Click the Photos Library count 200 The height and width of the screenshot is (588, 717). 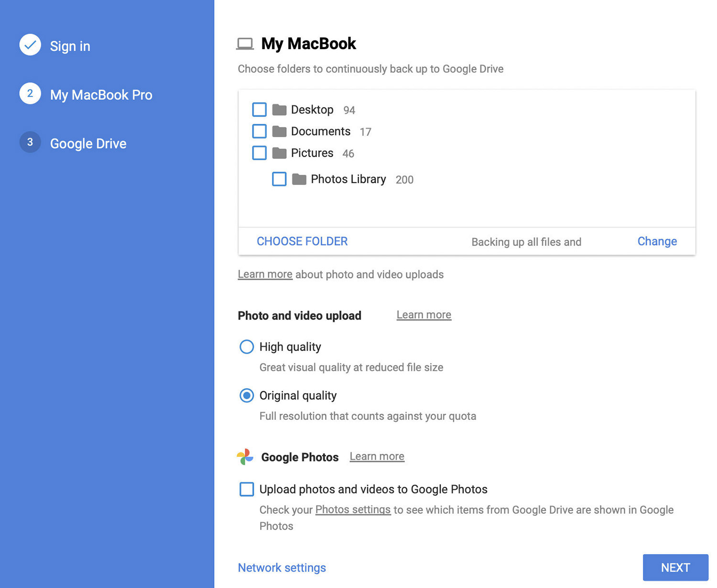coord(404,180)
